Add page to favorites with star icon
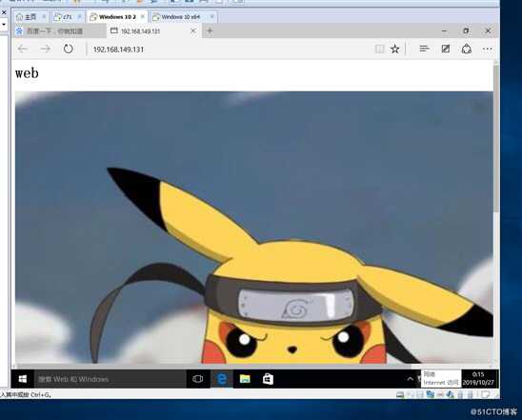 (x=395, y=50)
